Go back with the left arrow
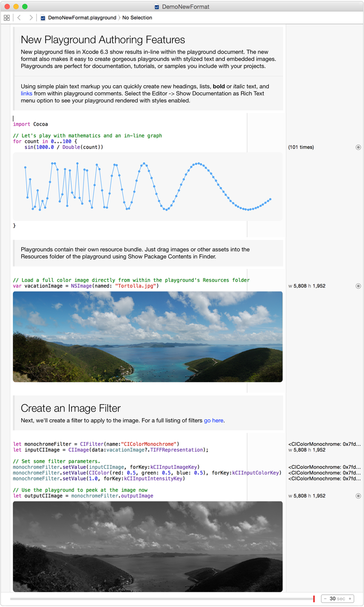 point(19,18)
